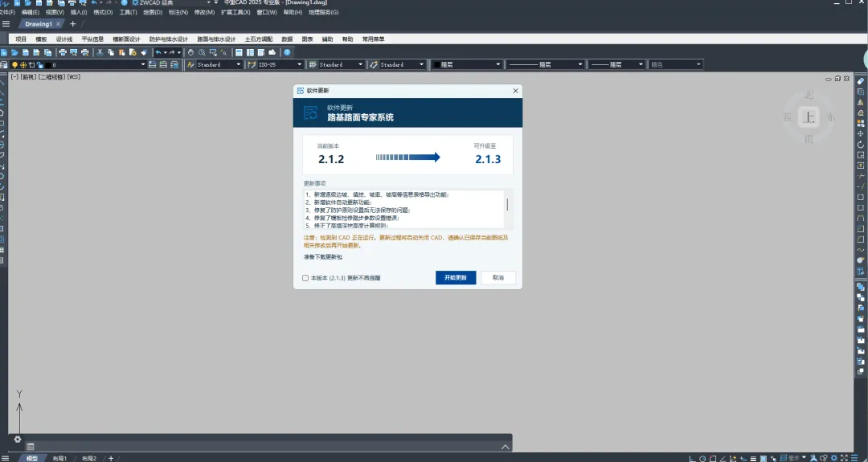Viewport: 868px width, 462px height.
Task: Open the 编辑(E) menu
Action: 31,12
